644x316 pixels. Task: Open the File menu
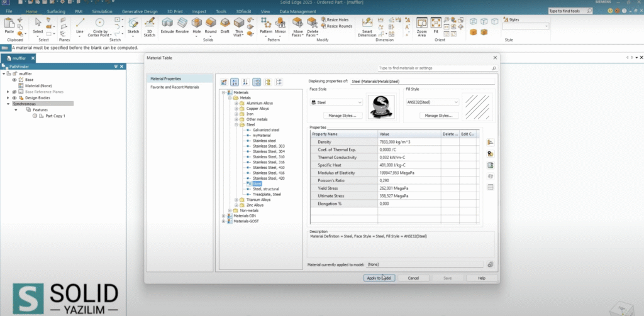coord(9,11)
